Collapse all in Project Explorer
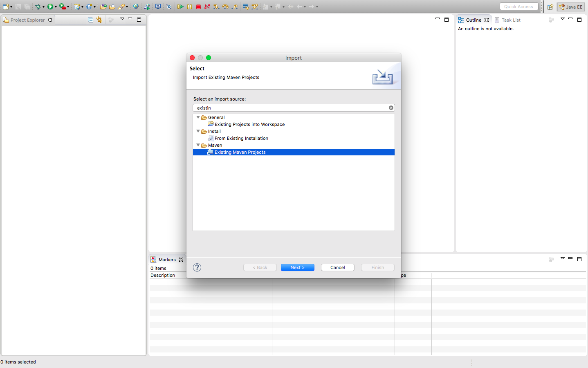588x368 pixels. pos(91,20)
